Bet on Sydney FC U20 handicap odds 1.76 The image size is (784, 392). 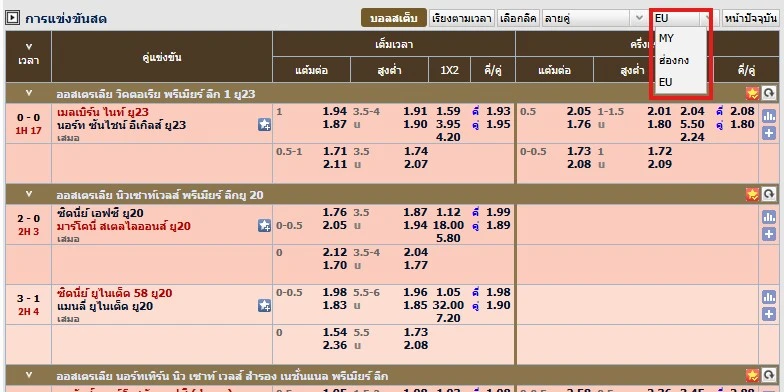(334, 212)
